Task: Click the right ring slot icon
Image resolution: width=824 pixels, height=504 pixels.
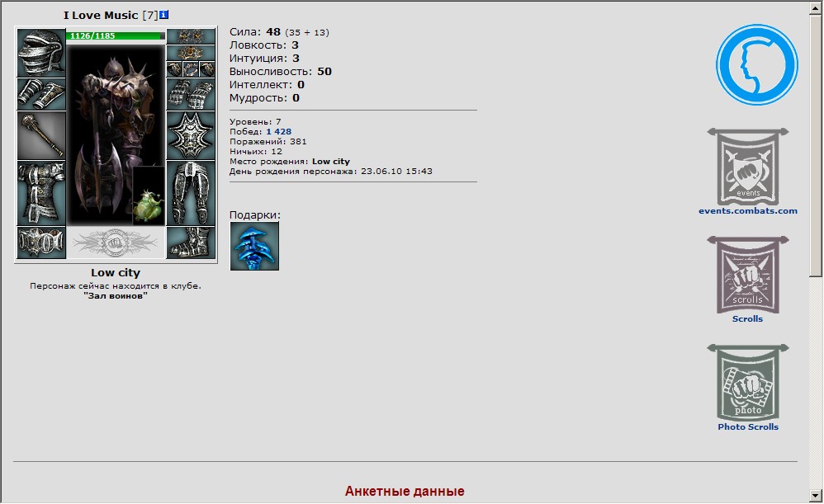Action: pos(207,69)
